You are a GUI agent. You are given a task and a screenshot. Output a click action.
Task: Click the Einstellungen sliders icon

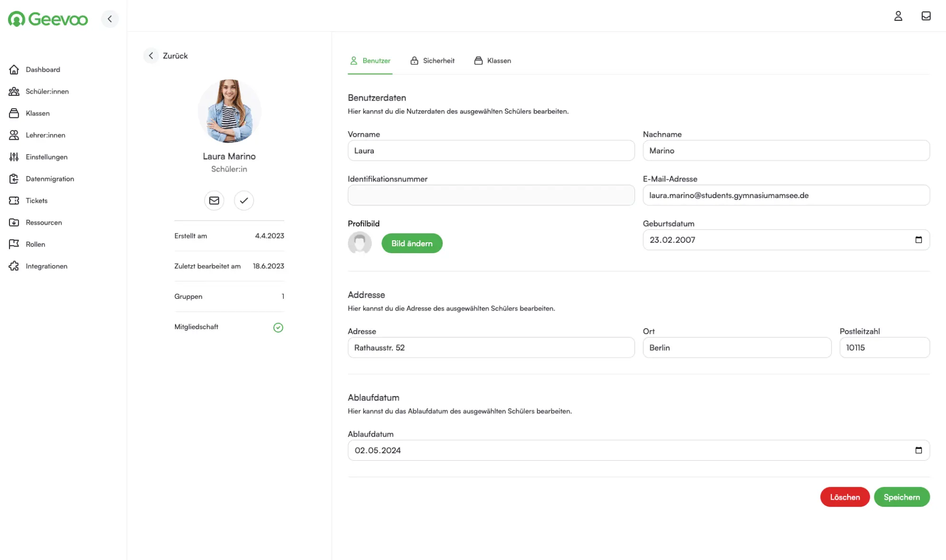(14, 157)
